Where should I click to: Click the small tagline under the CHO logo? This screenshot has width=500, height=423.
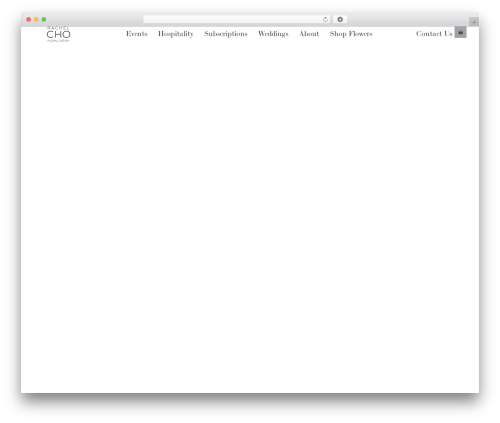pyautogui.click(x=58, y=41)
